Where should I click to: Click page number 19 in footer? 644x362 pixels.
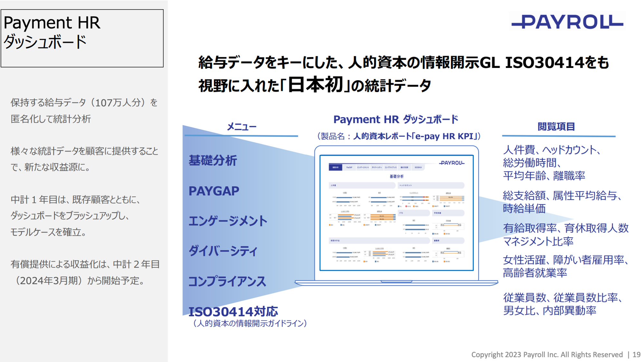pos(637,355)
